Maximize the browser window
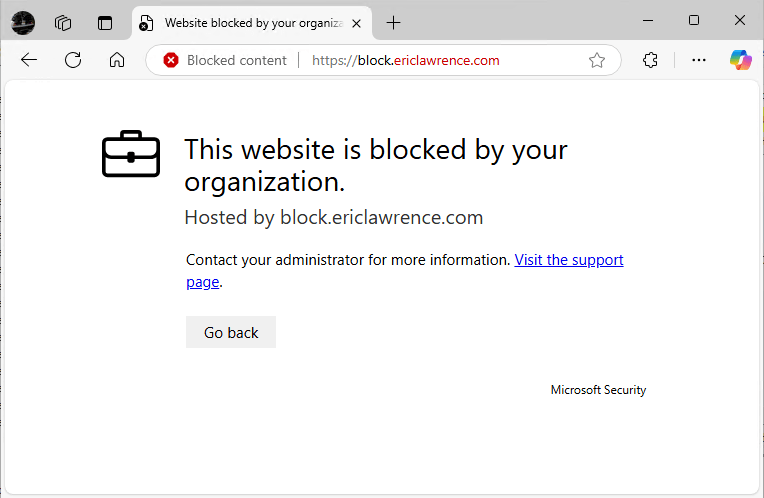764x498 pixels. 694,20
